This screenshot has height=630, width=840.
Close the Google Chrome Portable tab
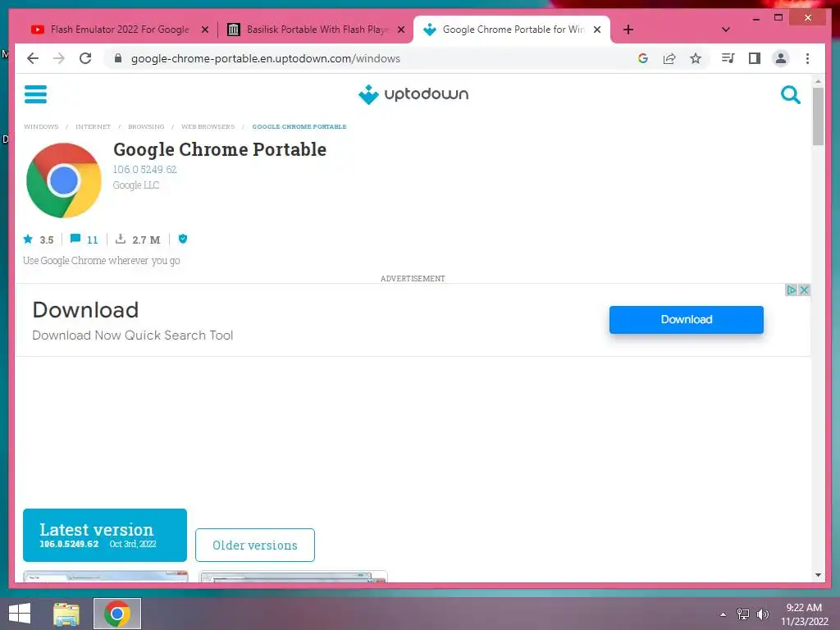tap(597, 30)
